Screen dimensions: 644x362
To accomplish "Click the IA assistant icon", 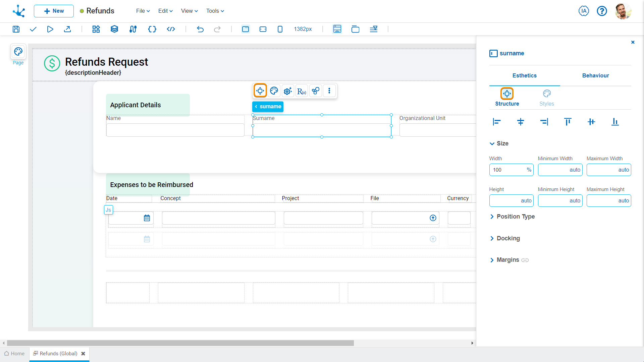I will (584, 11).
